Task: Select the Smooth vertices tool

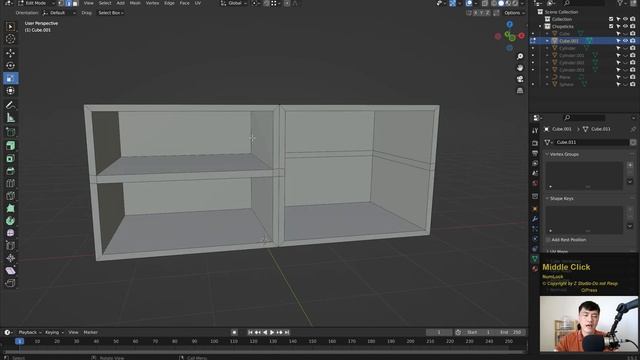Action: pos(11,233)
